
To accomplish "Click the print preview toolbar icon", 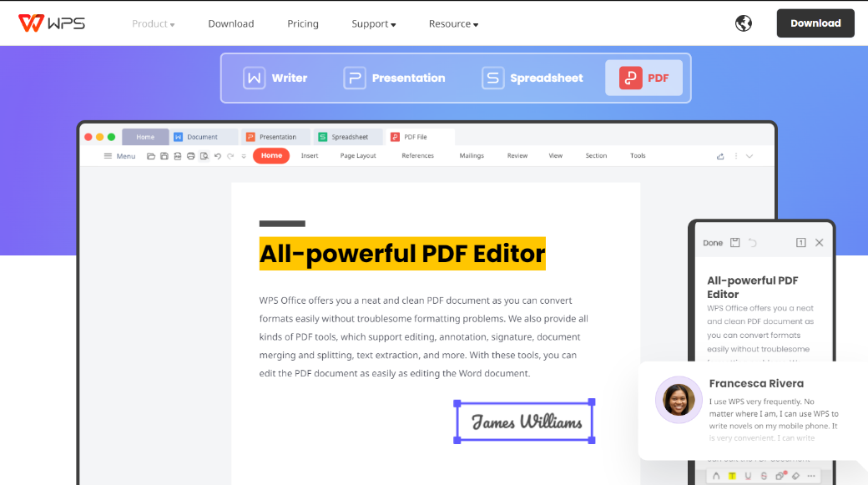I will click(204, 156).
